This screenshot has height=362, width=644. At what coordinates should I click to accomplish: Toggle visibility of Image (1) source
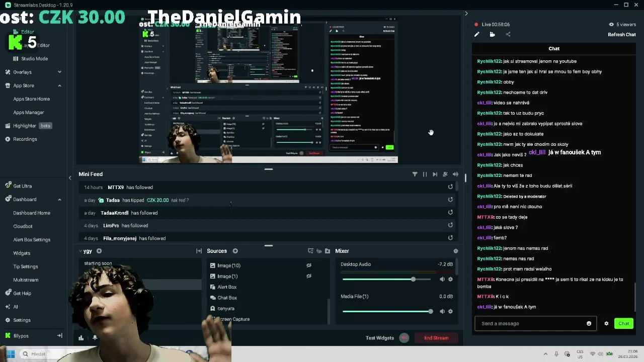[309, 276]
